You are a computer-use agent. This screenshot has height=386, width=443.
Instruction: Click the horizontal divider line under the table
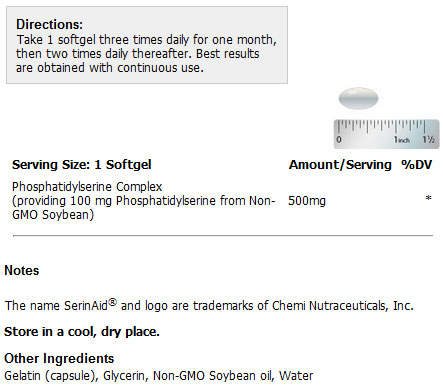(x=223, y=236)
